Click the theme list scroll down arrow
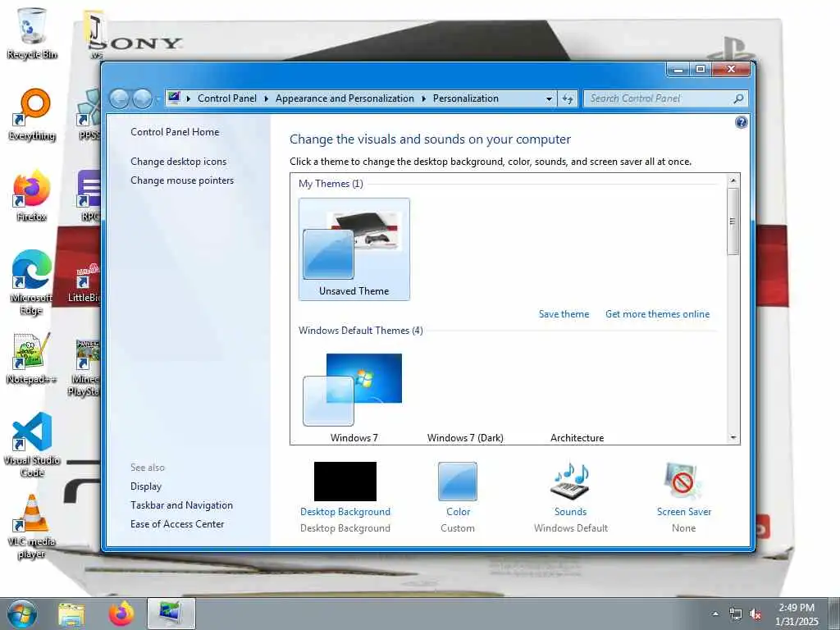 point(733,438)
